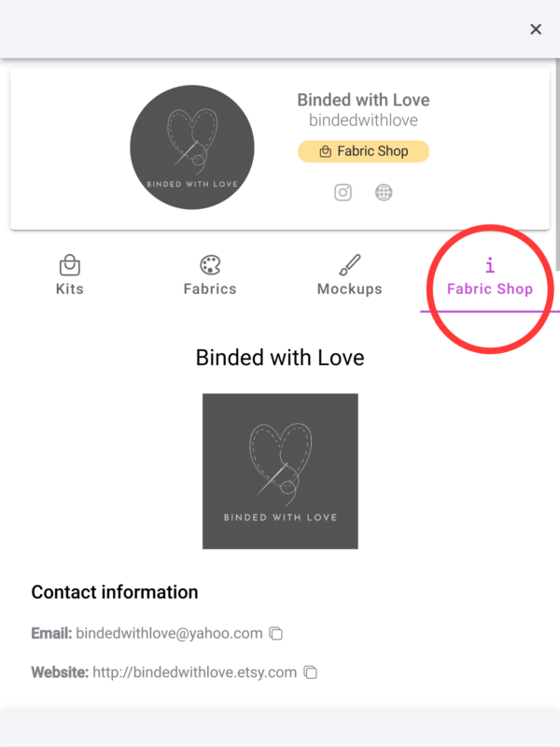560x747 pixels.
Task: Click the Fabrics palette icon
Action: 210,265
